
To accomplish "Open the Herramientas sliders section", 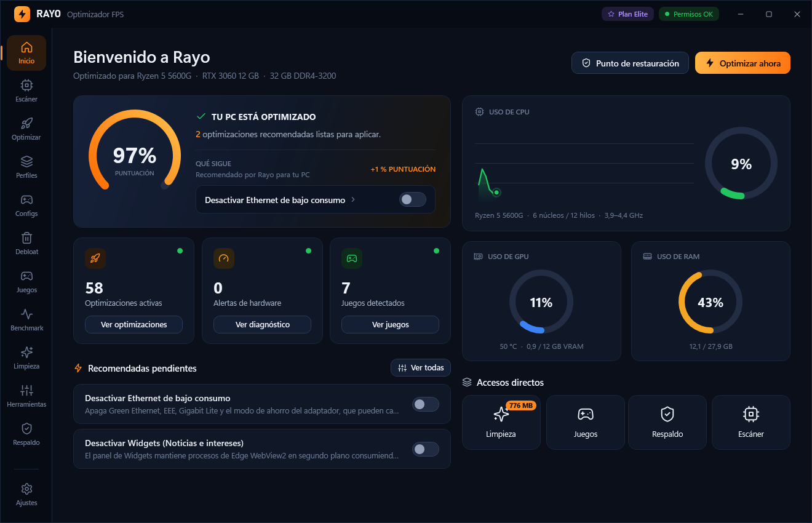I will click(x=26, y=396).
